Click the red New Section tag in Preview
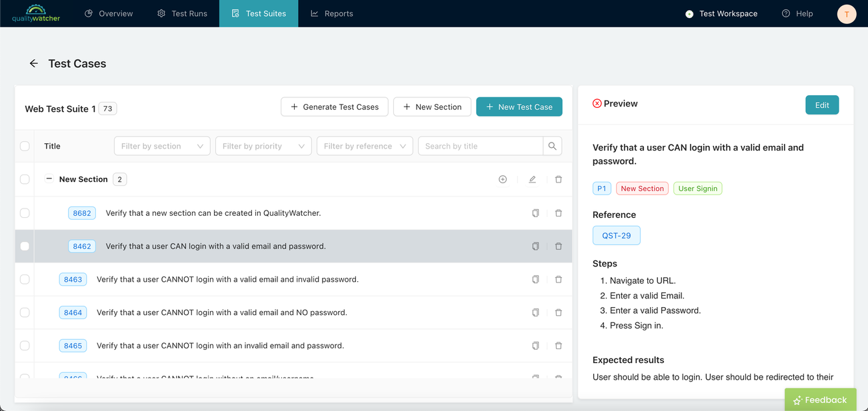The image size is (868, 411). point(642,189)
